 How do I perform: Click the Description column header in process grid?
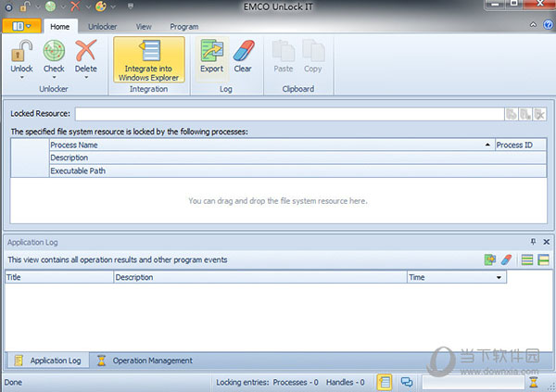[297, 158]
